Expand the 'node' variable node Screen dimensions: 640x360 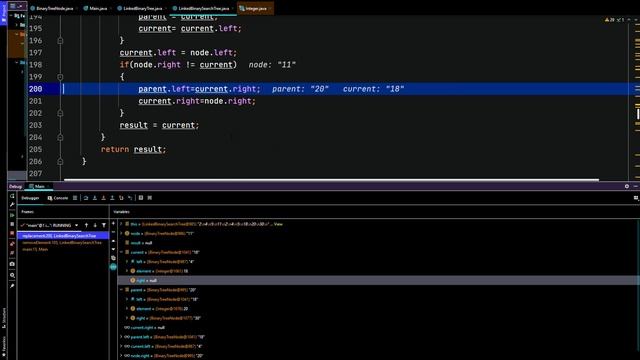[x=121, y=233]
